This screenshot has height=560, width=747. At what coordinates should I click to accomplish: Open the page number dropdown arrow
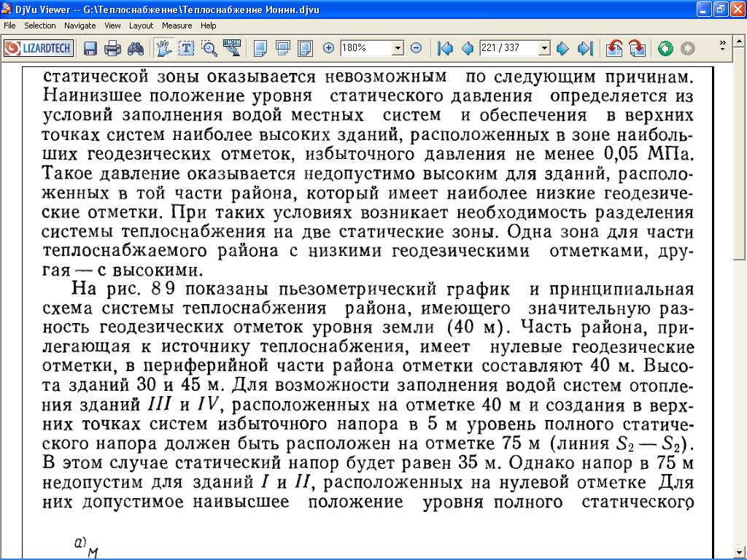[x=544, y=48]
